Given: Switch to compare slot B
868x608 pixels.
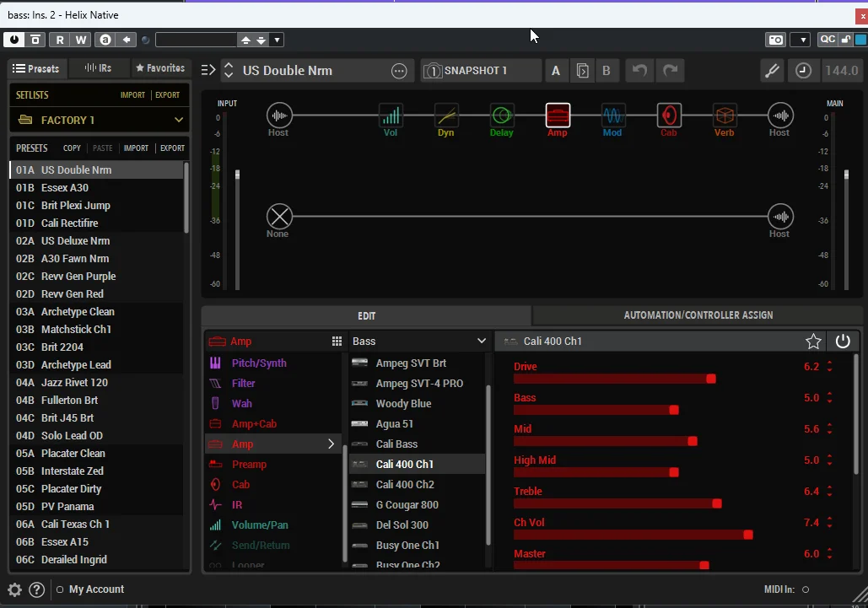Looking at the screenshot, I should [607, 71].
